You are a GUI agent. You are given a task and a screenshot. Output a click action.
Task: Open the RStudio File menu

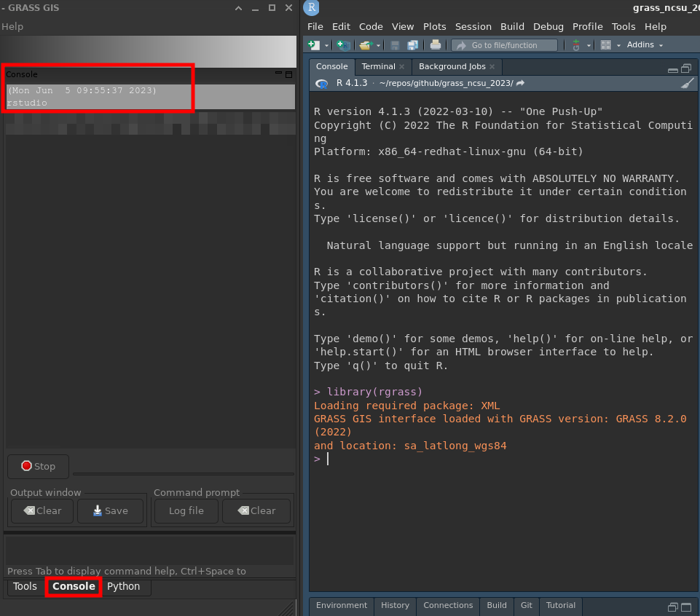coord(315,27)
